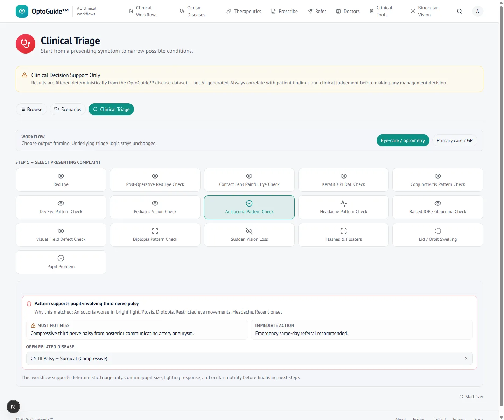Click the 'AU clinical workflows' tagline
This screenshot has width=504, height=420.
(x=86, y=11)
